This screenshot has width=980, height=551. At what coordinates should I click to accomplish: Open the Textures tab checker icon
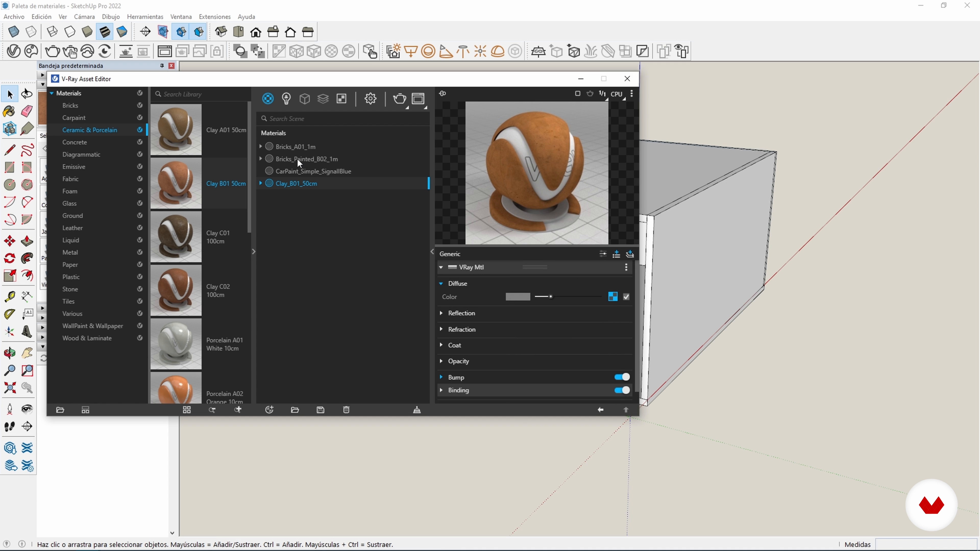point(342,99)
